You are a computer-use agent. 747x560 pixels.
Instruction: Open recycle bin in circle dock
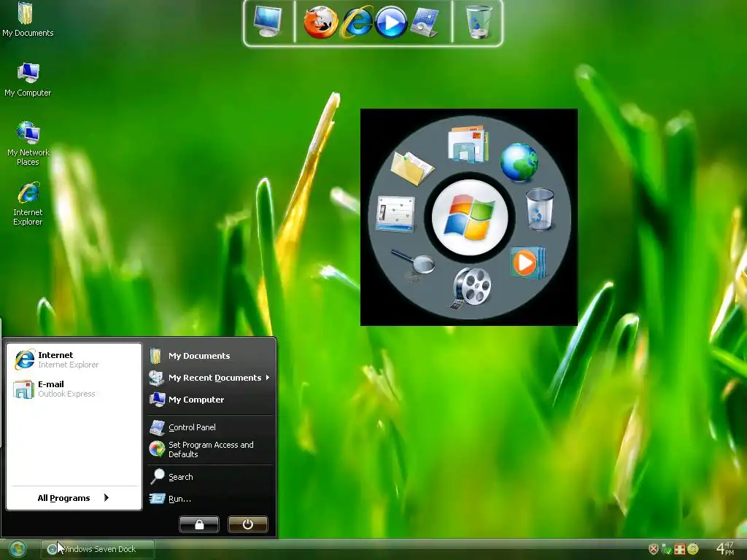point(540,209)
